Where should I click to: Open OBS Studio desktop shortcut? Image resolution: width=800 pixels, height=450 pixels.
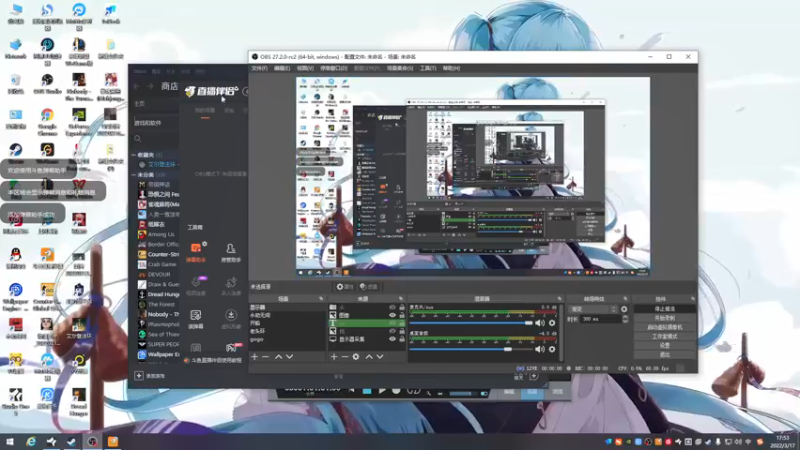point(47,84)
